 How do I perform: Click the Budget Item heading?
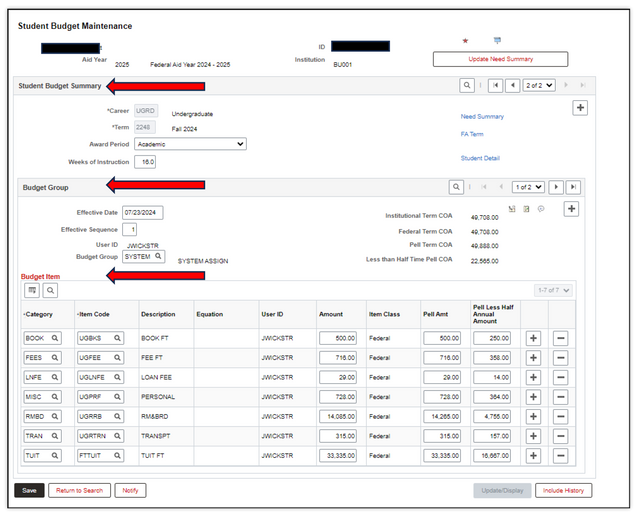pyautogui.click(x=40, y=277)
